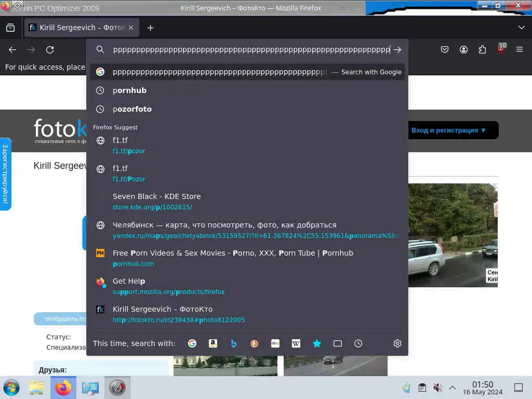Search this time with Google icon
Viewport: 532px width, 399px height.
(192, 343)
